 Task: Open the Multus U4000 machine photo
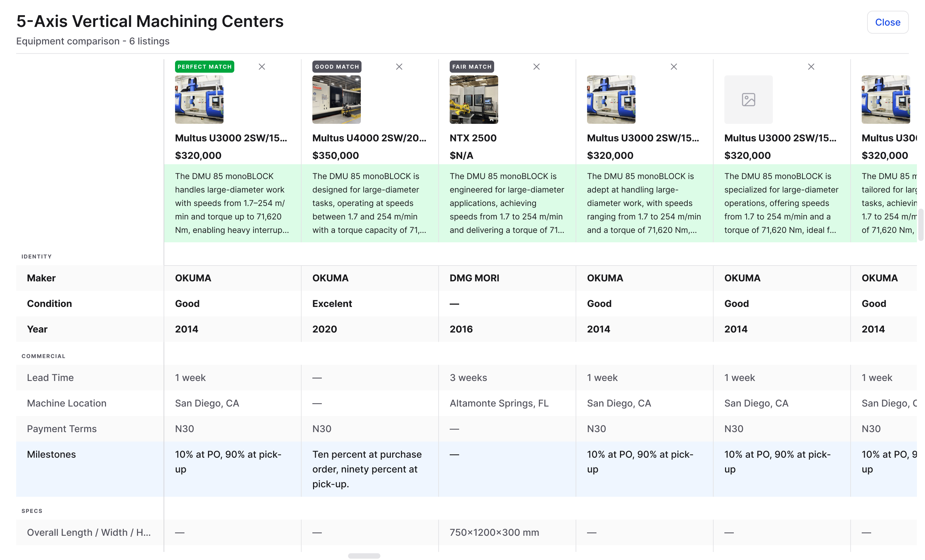(x=336, y=100)
